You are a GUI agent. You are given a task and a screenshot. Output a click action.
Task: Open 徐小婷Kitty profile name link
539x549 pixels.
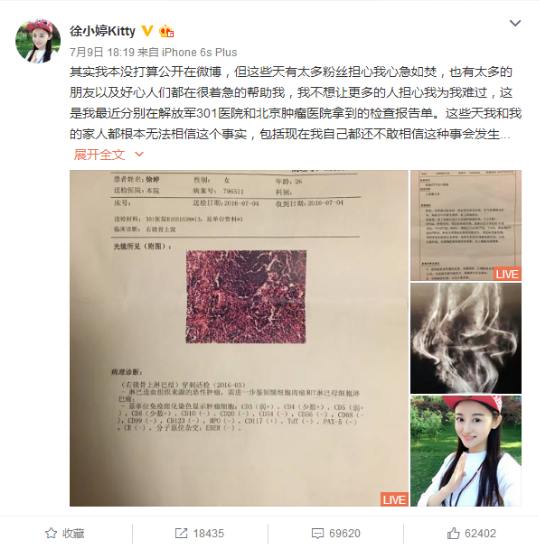click(102, 31)
